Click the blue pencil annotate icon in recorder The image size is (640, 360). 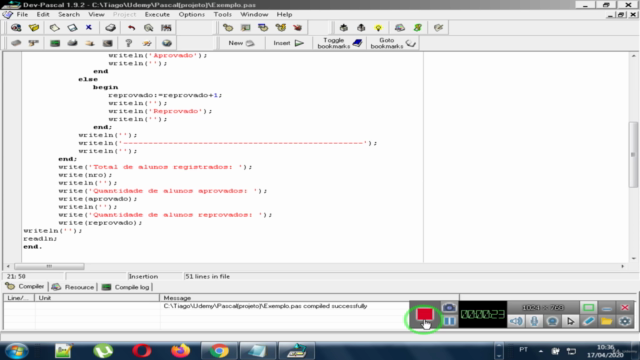589,321
